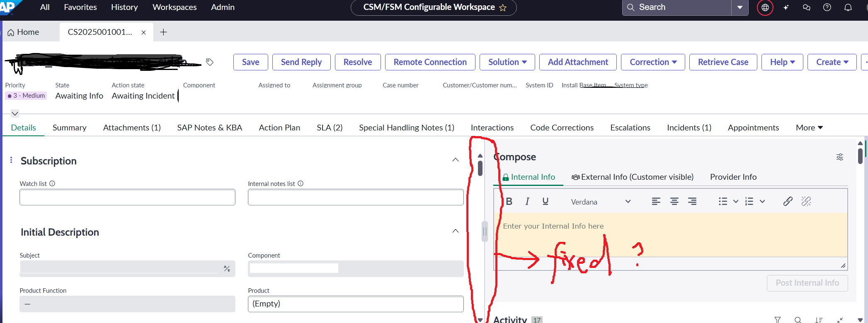Favorite the CSM/FSM Configurable Workspace star

pyautogui.click(x=503, y=7)
